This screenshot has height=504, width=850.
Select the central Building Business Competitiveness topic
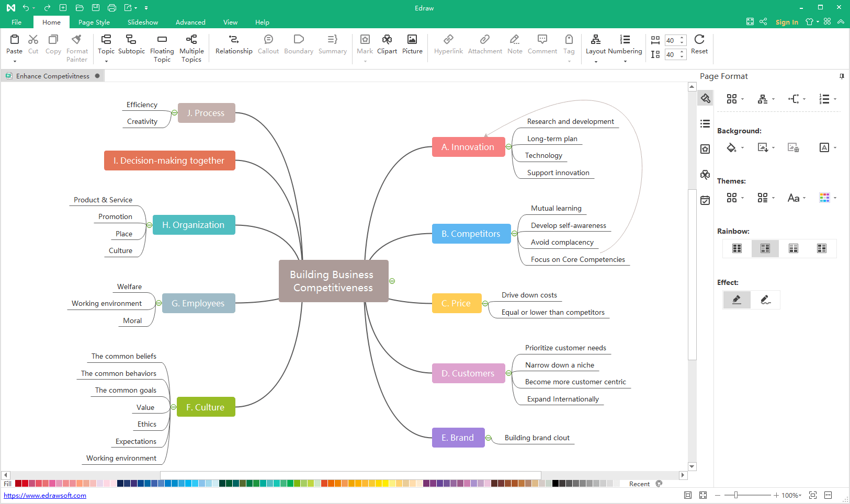click(x=333, y=281)
